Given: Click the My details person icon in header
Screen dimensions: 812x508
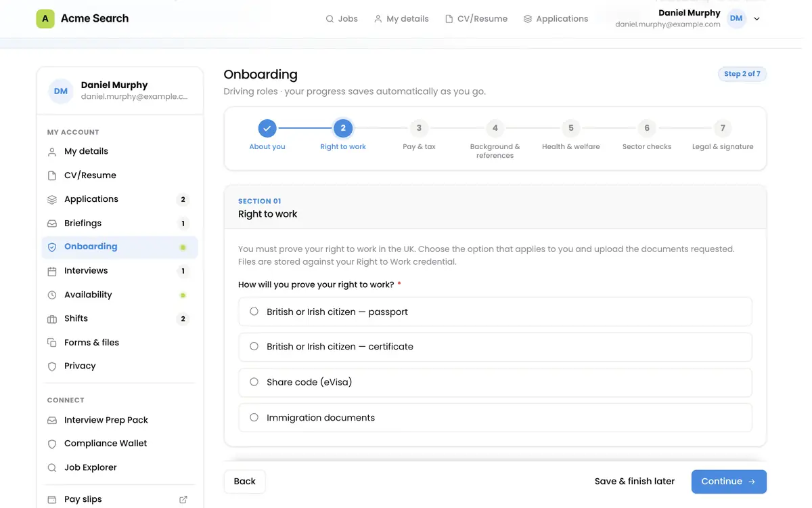Looking at the screenshot, I should coord(378,19).
